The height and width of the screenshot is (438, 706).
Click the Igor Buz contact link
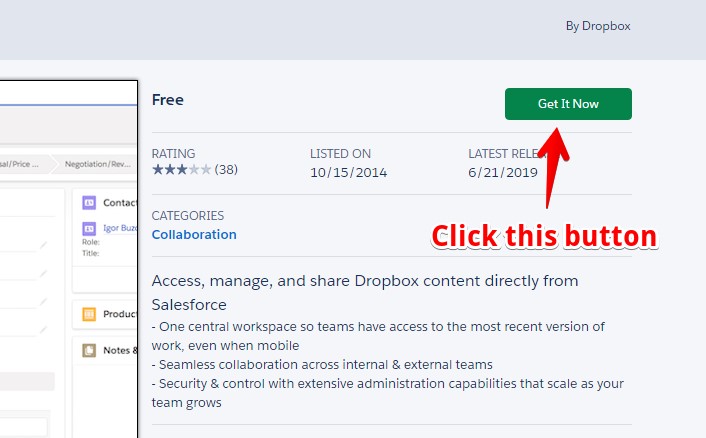(x=120, y=228)
